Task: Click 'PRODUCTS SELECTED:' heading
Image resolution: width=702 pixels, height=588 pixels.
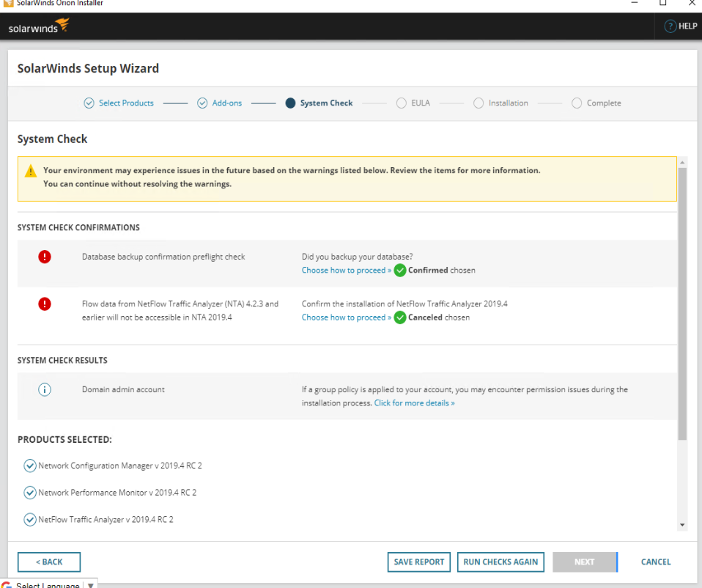Action: [64, 440]
